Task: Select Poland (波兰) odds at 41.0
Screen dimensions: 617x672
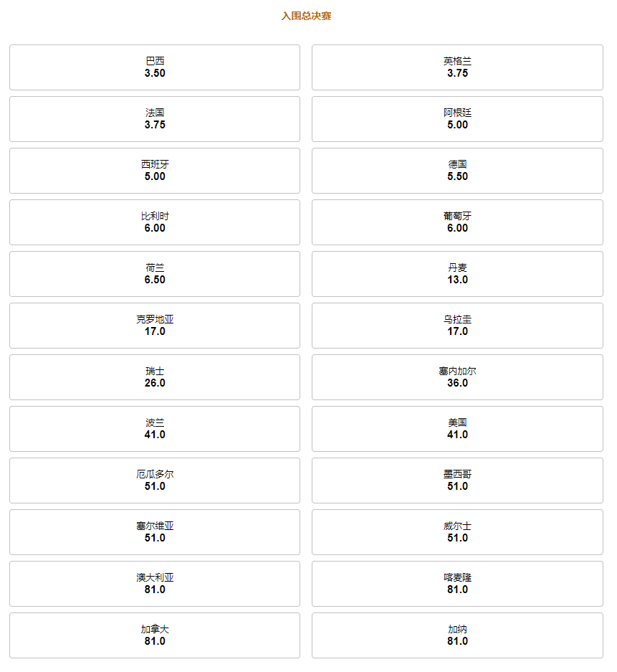Action: coord(154,429)
